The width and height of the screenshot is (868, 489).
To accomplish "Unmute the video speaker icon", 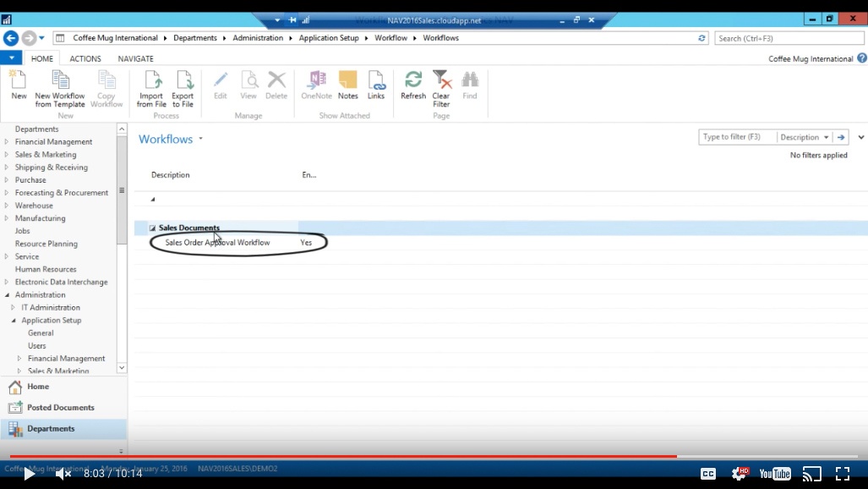I will click(x=63, y=474).
